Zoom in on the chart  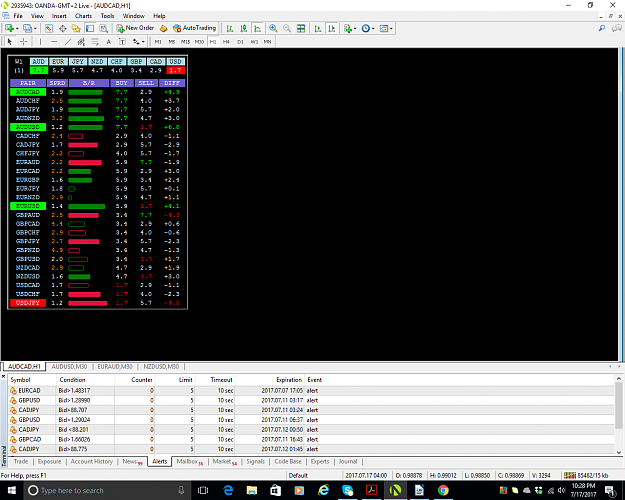click(273, 28)
